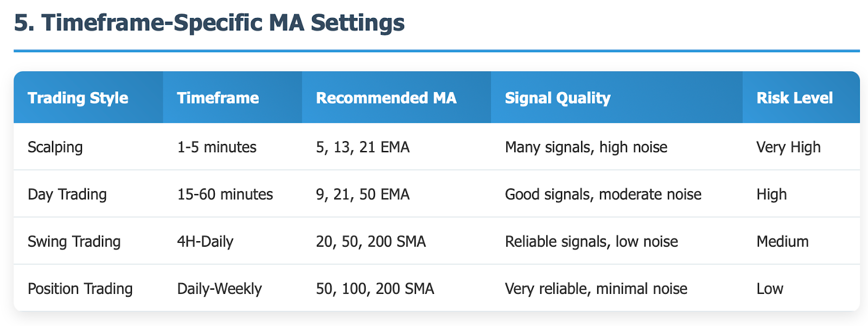868x326 pixels.
Task: Click the Timeframe-Specific MA Settings heading
Action: (209, 23)
